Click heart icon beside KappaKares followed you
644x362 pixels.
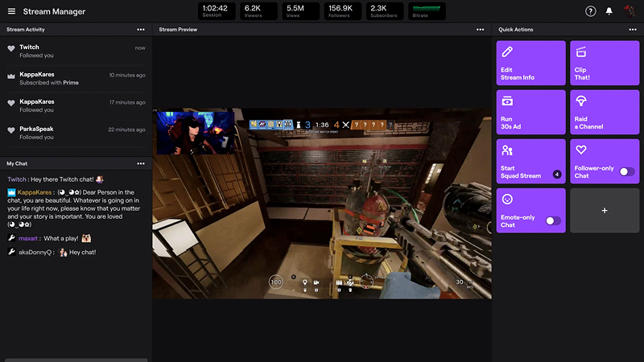point(11,103)
